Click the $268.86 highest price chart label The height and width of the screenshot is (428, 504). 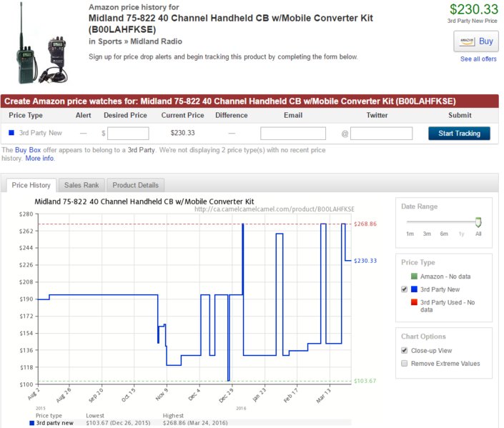click(365, 224)
